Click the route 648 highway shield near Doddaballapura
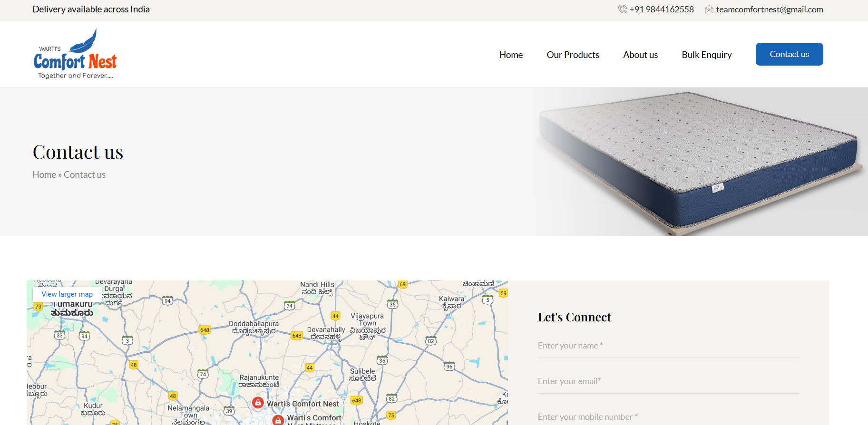Viewport: 868px width, 425px height. tap(205, 330)
